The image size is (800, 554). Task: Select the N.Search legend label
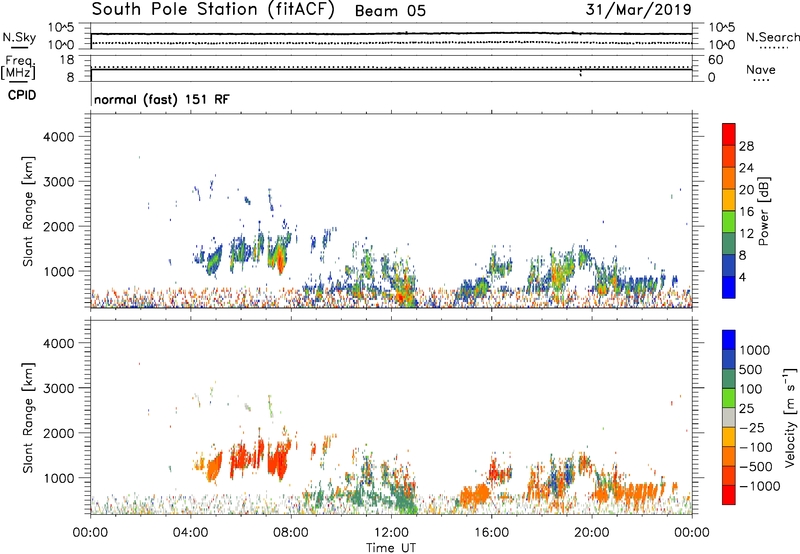(x=773, y=37)
